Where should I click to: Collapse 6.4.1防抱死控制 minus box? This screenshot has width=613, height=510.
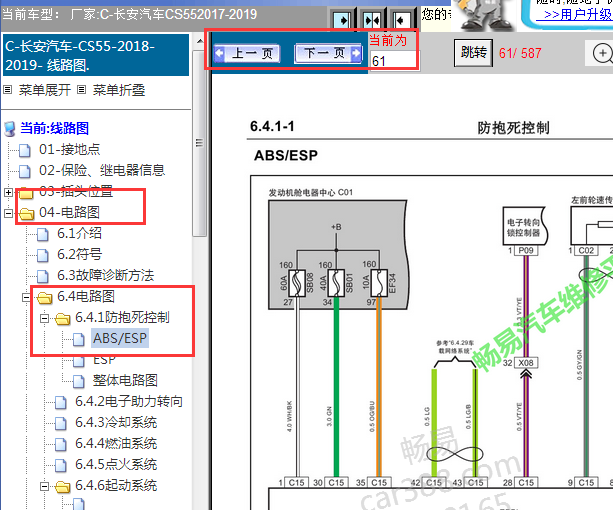tap(44, 319)
